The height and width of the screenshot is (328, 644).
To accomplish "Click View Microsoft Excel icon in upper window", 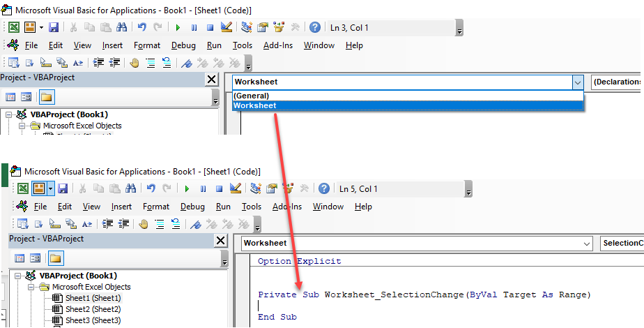I will 14,27.
